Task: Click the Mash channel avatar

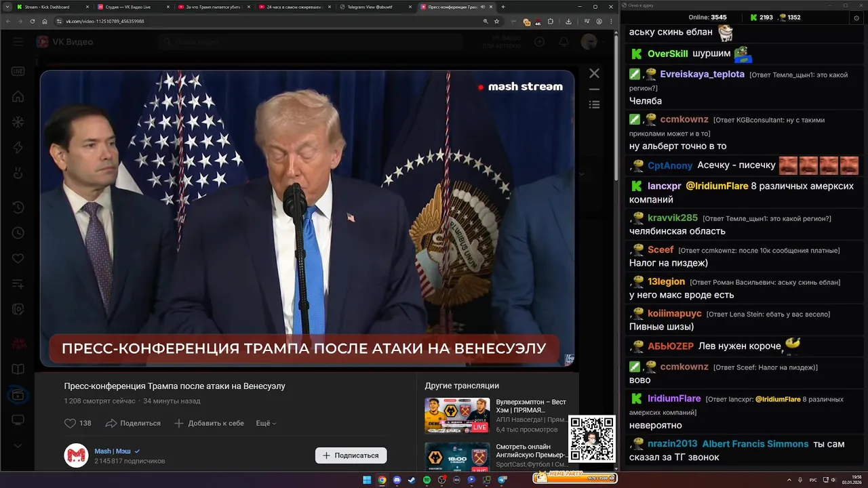Action: tap(76, 455)
